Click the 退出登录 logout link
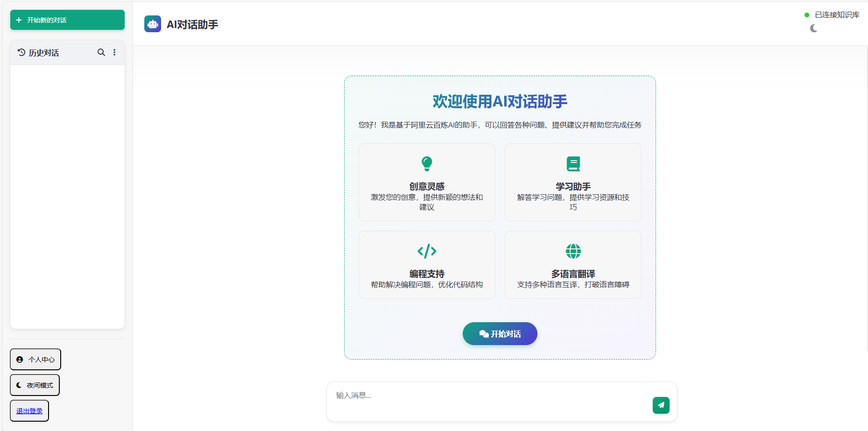 [x=29, y=411]
